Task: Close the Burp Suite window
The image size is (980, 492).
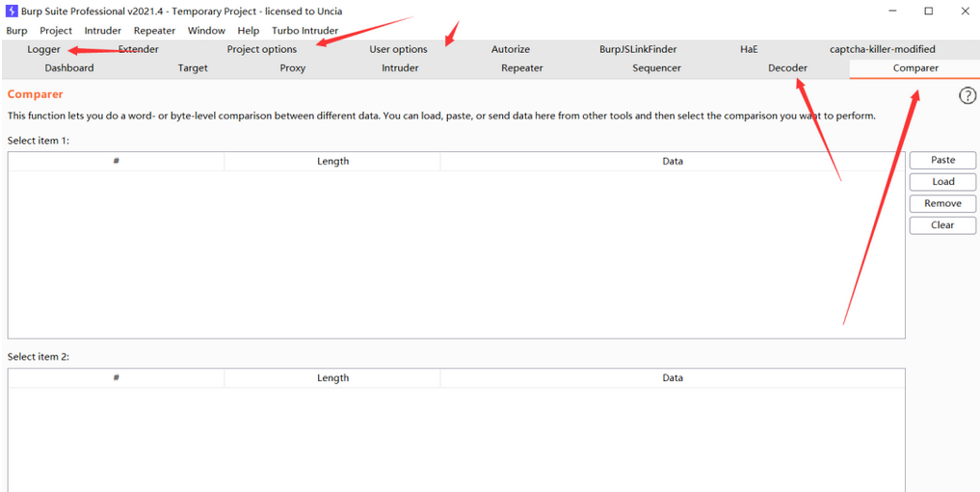Action: [964, 11]
